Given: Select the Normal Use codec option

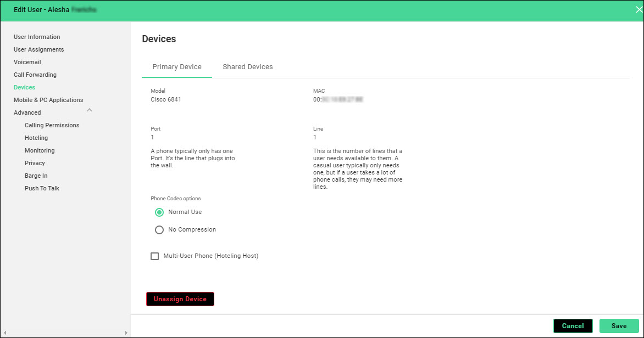Looking at the screenshot, I should click(159, 212).
